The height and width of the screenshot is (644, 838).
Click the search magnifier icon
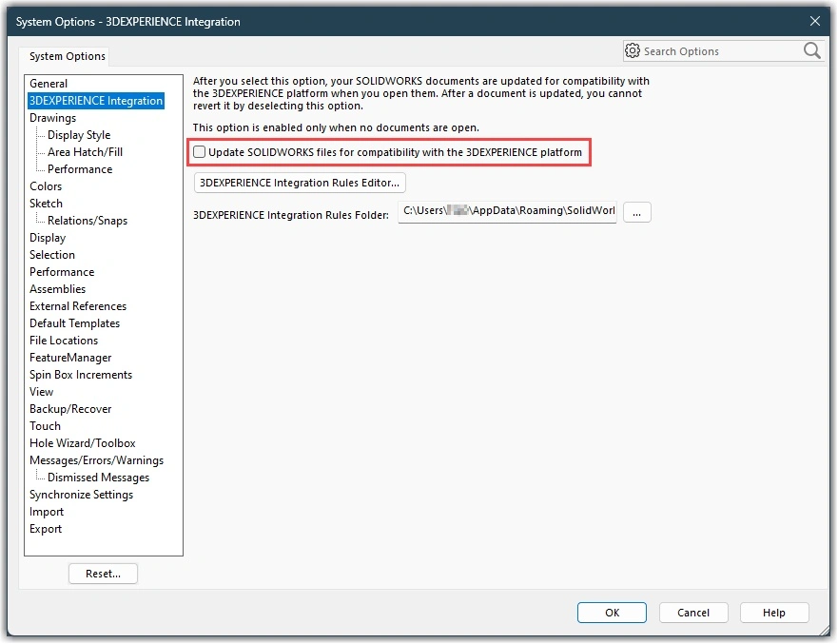(x=811, y=51)
